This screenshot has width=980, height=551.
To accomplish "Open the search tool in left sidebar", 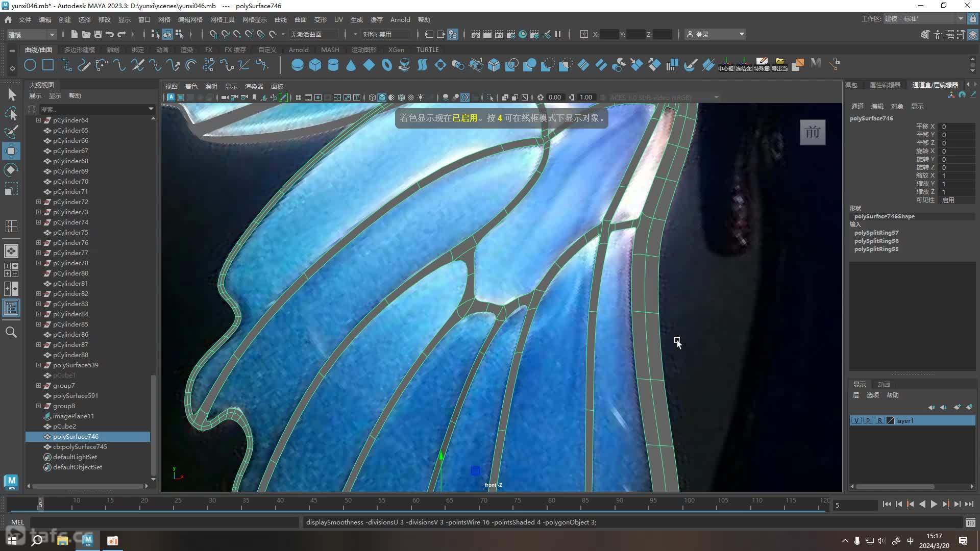I will (11, 333).
